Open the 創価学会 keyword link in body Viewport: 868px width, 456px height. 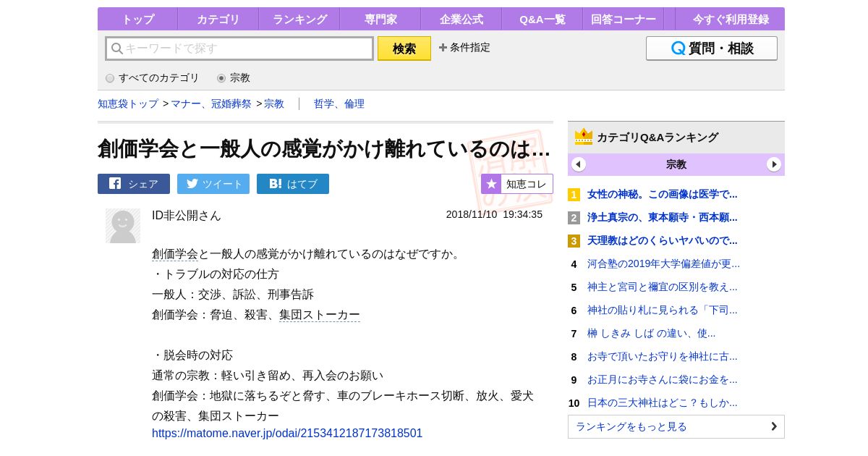[175, 254]
